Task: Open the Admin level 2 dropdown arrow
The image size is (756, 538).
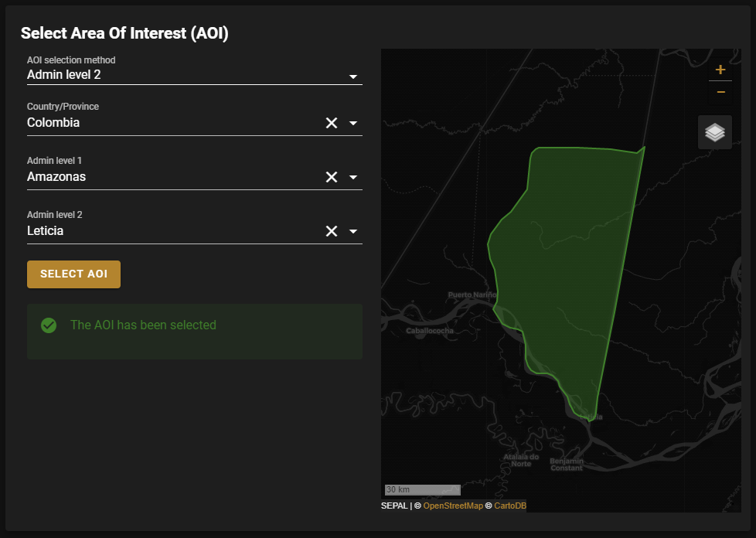Action: pos(353,231)
